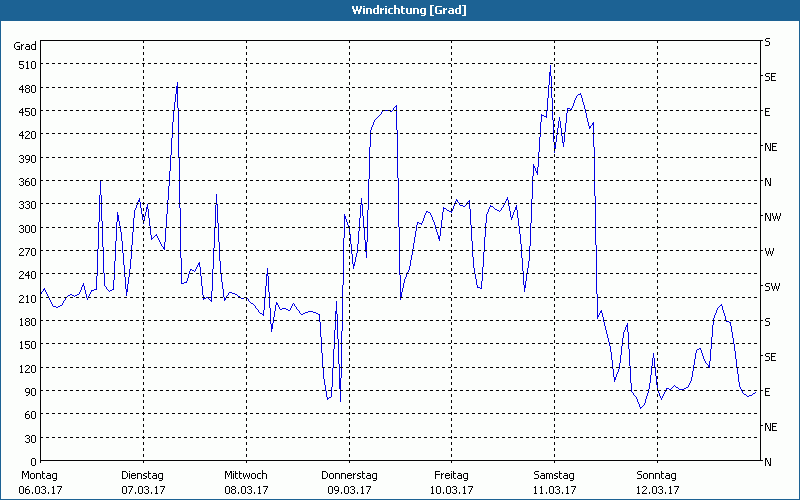Select the date "07.03.17"
The width and height of the screenshot is (800, 500).
click(143, 490)
